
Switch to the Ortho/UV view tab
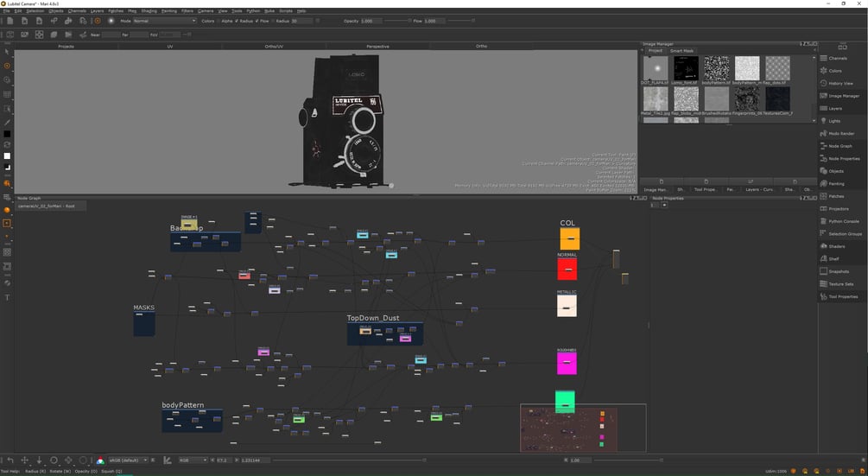pos(274,47)
